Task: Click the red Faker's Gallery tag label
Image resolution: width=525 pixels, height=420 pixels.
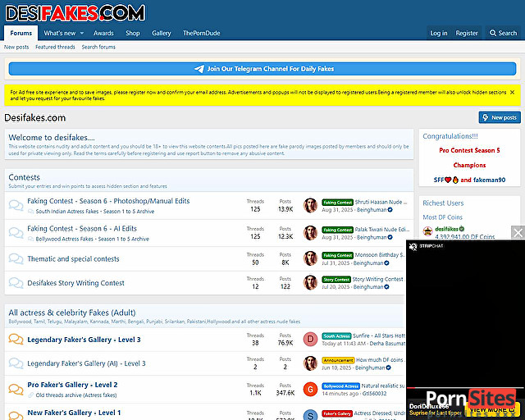Action: tap(337, 413)
